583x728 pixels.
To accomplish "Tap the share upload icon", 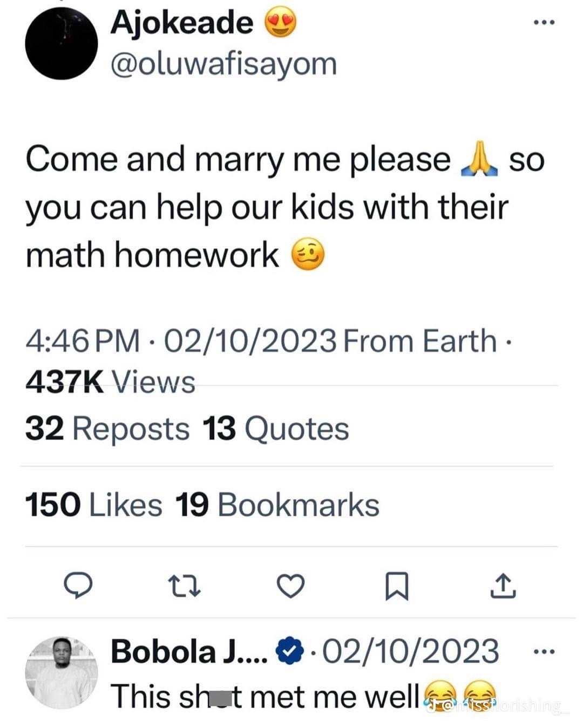I will coord(503,586).
